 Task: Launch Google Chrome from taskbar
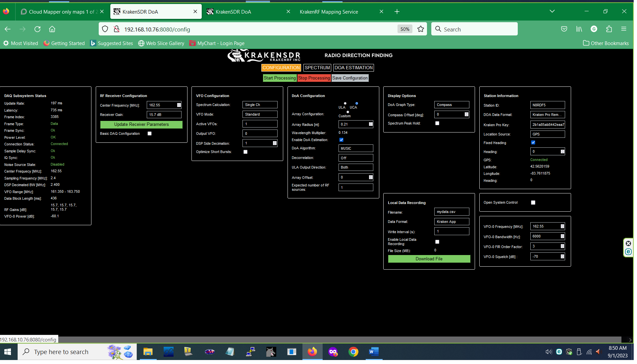click(353, 352)
